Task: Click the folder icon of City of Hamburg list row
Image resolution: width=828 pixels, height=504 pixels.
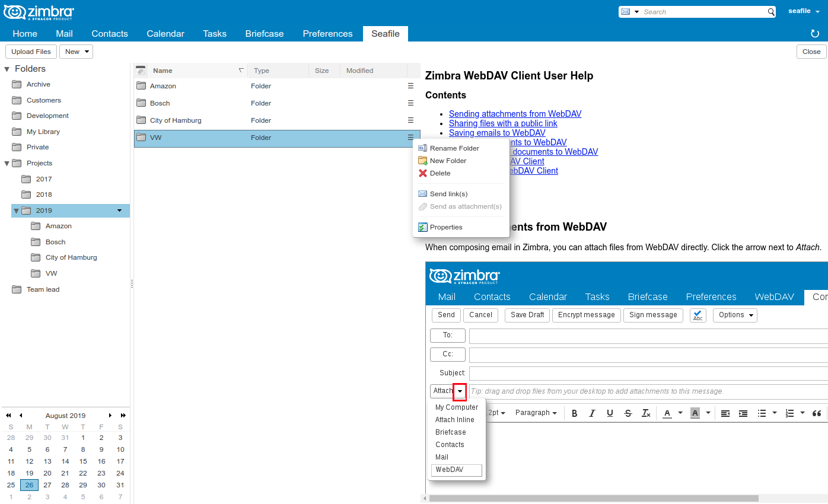Action: 141,120
